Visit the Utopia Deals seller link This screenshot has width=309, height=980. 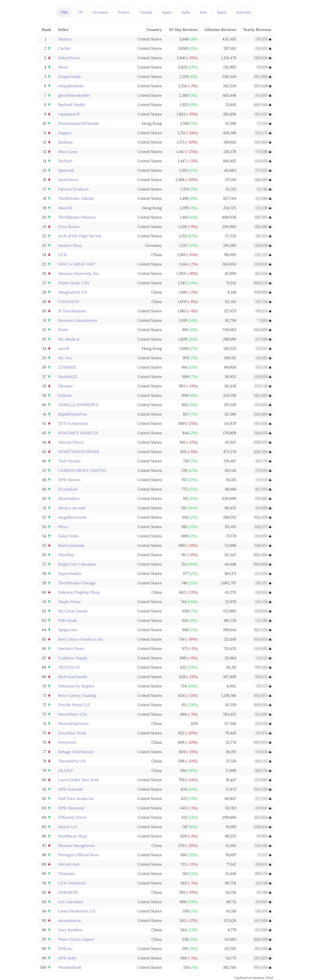point(69,76)
